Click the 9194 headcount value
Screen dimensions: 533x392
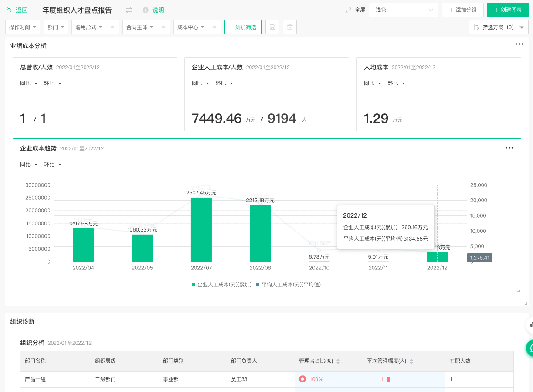coord(282,118)
